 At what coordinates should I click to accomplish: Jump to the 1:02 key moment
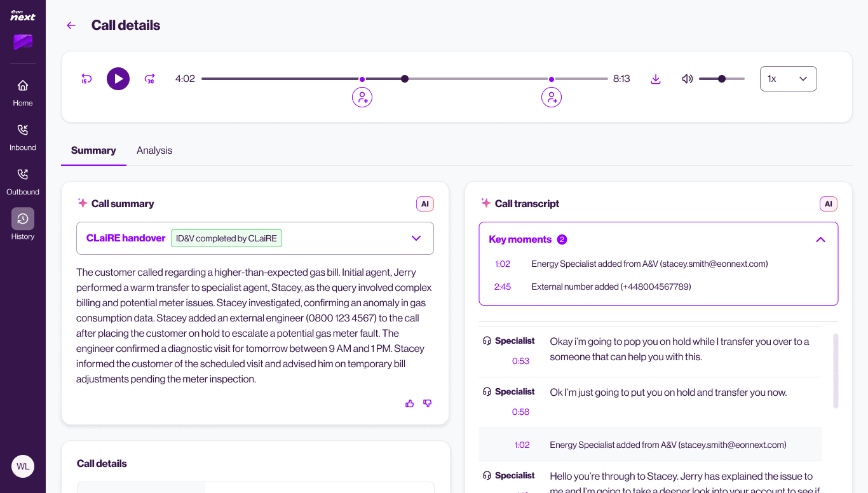503,264
